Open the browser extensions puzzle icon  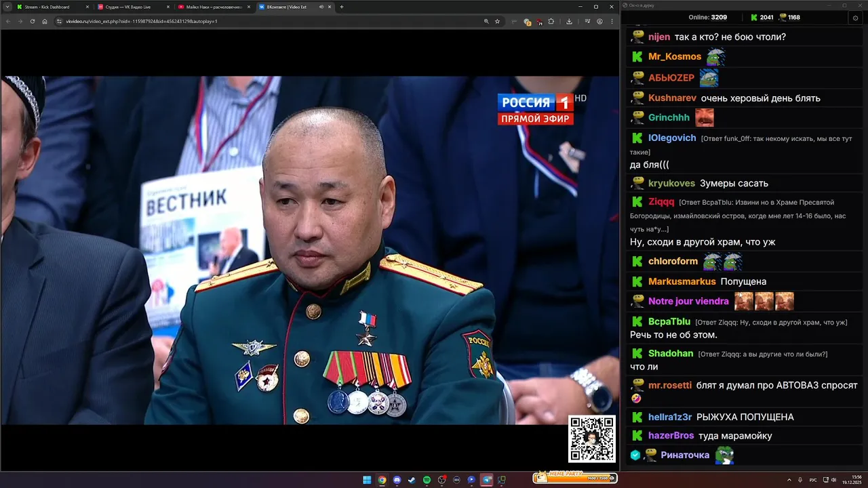(x=551, y=21)
